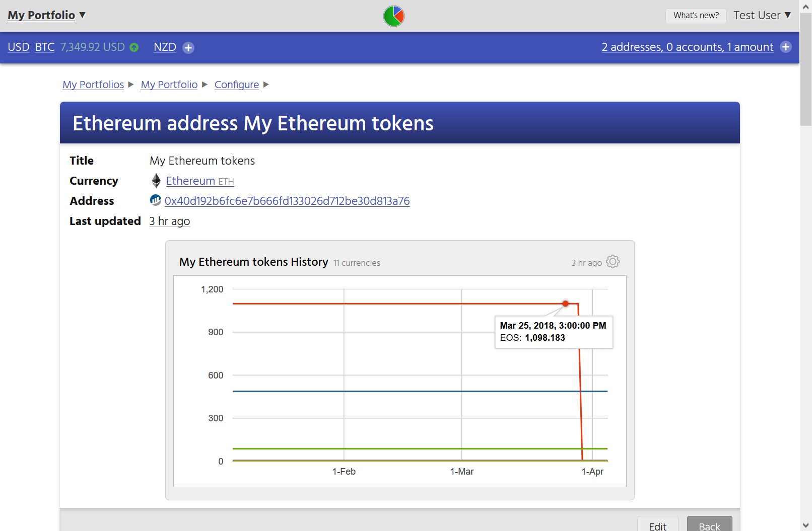Select the USD currency link

(19, 47)
